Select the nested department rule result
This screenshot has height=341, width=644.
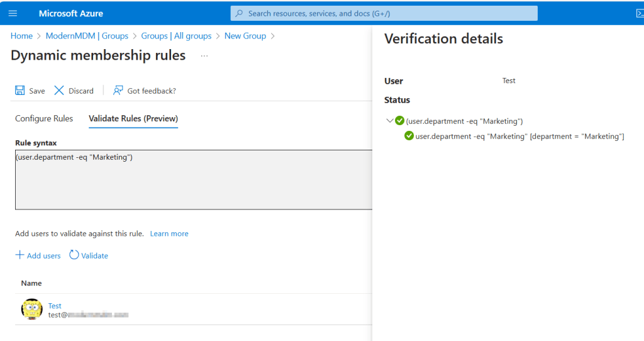pos(519,137)
